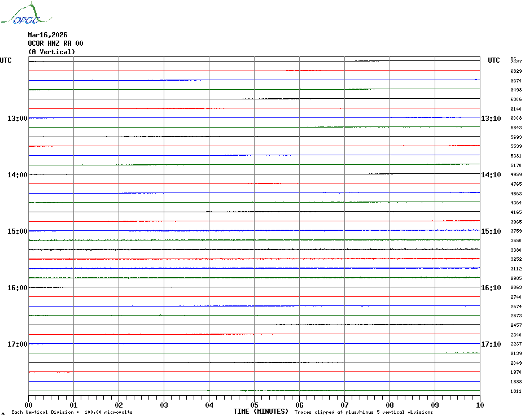Click the Each Vertical Division = 100.00 microvolts note

point(72,412)
